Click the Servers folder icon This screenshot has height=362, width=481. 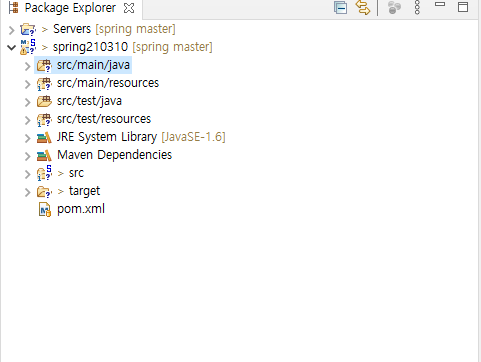pos(28,29)
